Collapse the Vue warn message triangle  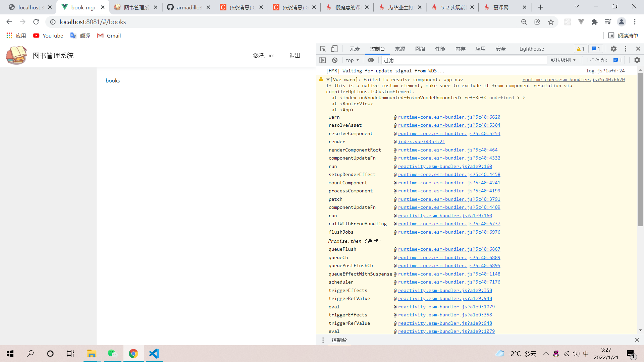coord(328,80)
